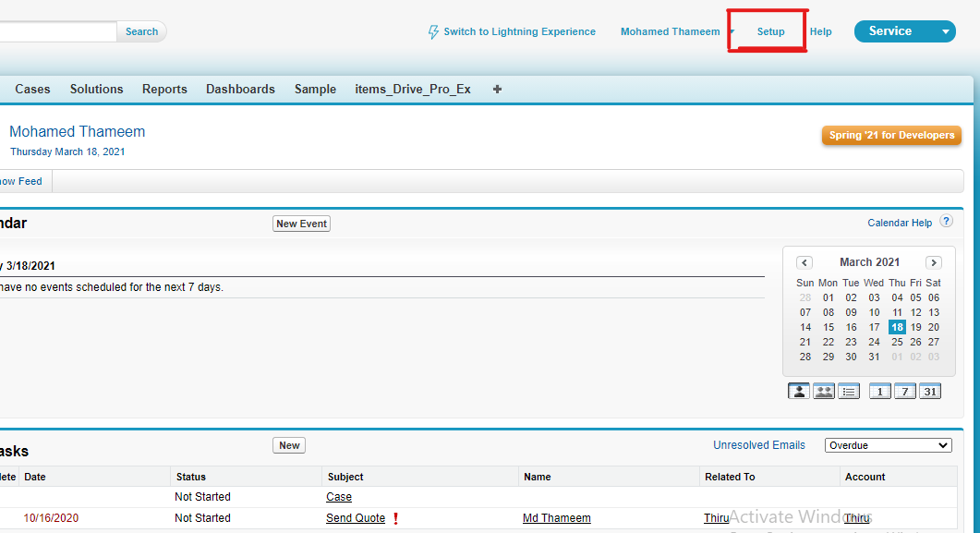Click the New Event button
Image resolution: width=980 pixels, height=533 pixels.
point(301,223)
